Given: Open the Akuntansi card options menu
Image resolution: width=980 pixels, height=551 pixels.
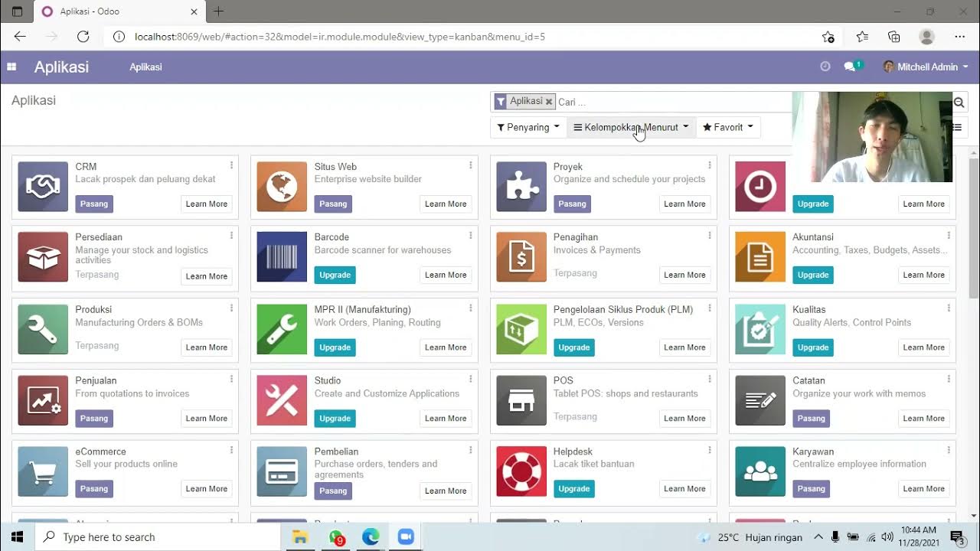Looking at the screenshot, I should coord(949,236).
